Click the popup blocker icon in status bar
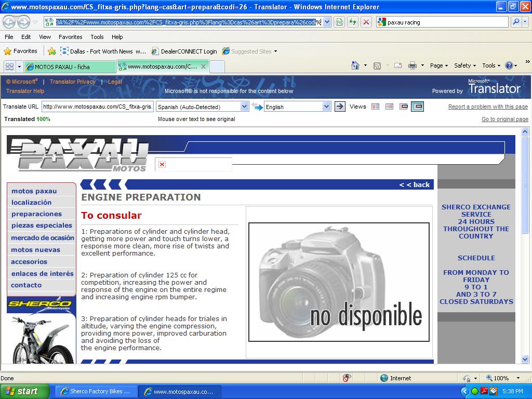This screenshot has width=532, height=399. pyautogui.click(x=347, y=378)
